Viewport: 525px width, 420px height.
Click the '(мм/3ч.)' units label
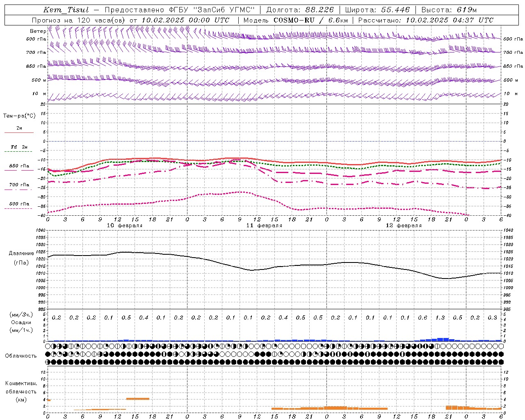(x=21, y=315)
